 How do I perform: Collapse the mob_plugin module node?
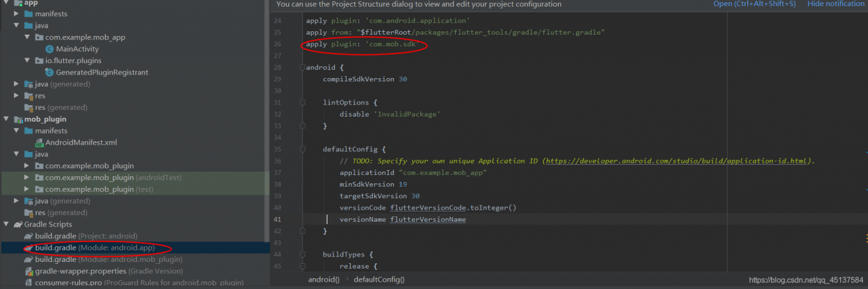[6, 119]
